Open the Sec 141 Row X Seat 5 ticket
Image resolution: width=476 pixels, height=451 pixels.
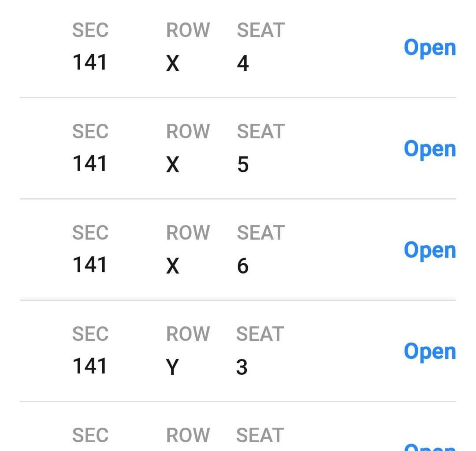[430, 149]
